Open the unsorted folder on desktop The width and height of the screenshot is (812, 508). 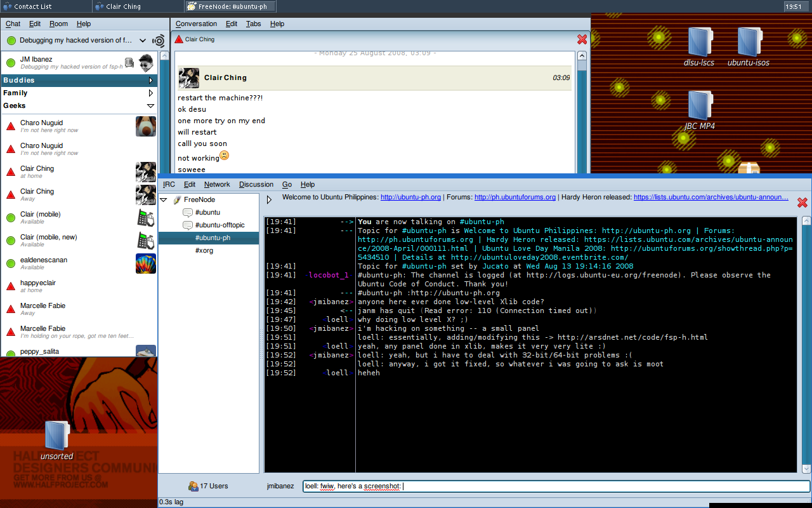56,435
